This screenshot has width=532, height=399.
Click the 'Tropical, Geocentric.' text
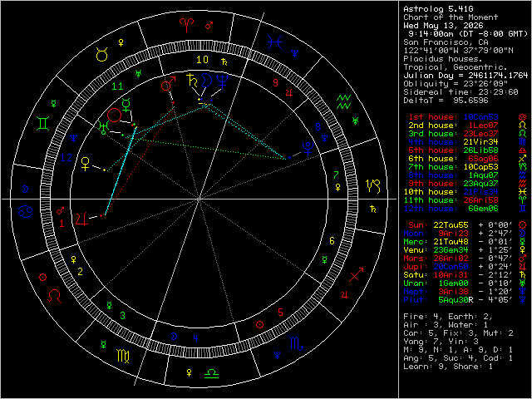click(456, 67)
